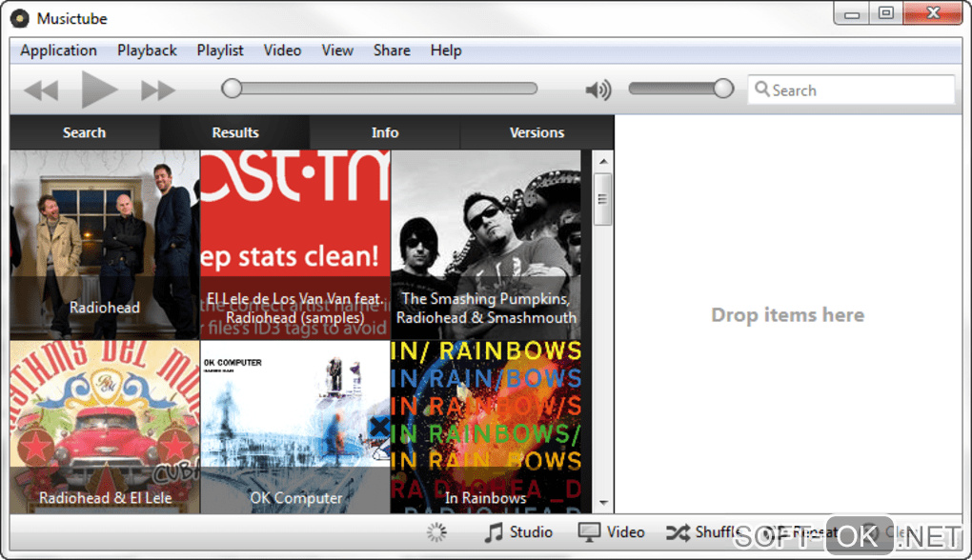The image size is (972, 560).
Task: Maximize the Musictube window
Action: pyautogui.click(x=886, y=13)
